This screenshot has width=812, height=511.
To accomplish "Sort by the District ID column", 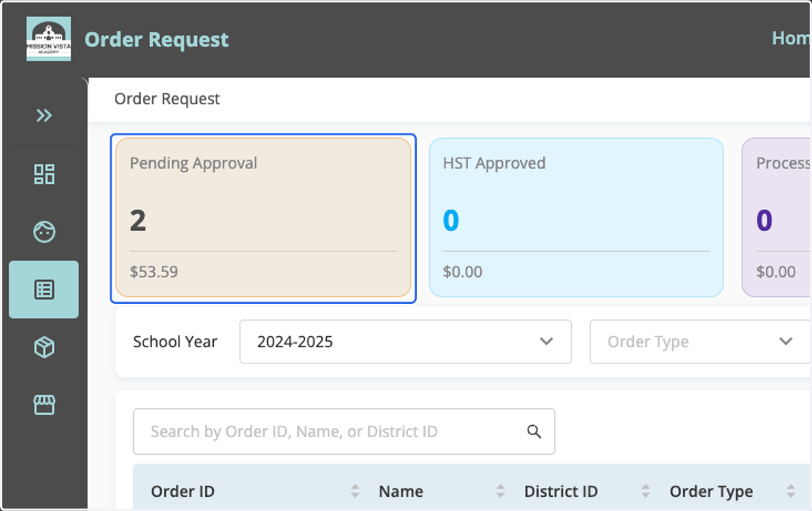I will click(x=646, y=492).
